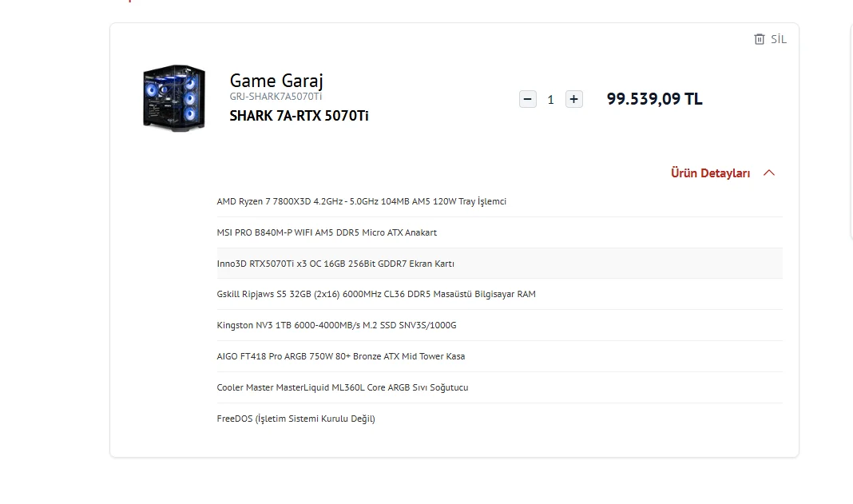Click the SİL delete text
Viewport: 853px width, 504px height.
click(x=779, y=39)
